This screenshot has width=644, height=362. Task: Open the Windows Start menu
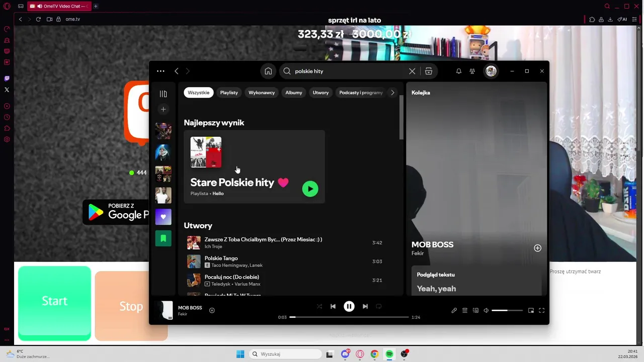[240, 354]
